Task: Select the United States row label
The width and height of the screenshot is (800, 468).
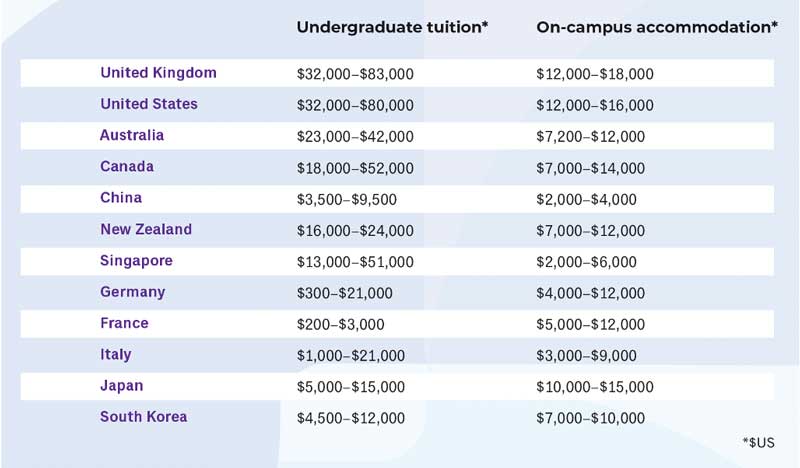Action: point(149,104)
